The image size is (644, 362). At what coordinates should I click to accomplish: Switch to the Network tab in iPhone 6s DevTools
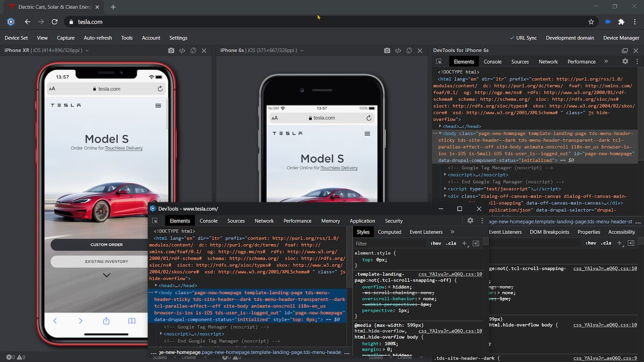(548, 61)
